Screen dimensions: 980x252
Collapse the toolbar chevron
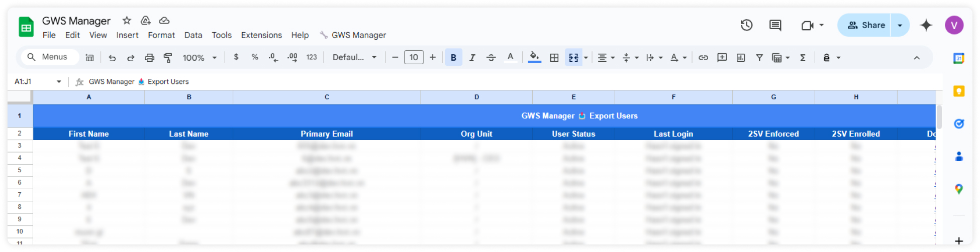point(917,58)
